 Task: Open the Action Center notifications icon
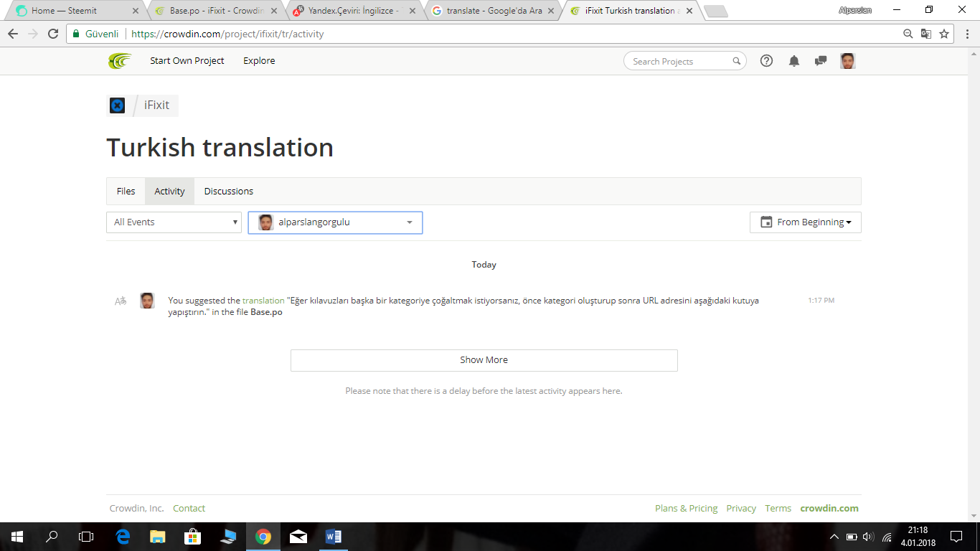[x=956, y=537]
